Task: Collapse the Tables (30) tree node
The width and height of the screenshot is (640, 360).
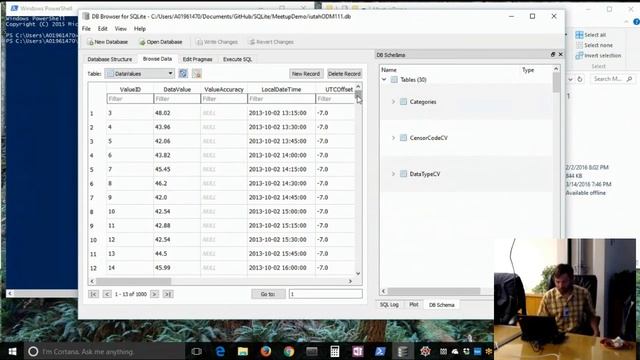Action: point(384,80)
